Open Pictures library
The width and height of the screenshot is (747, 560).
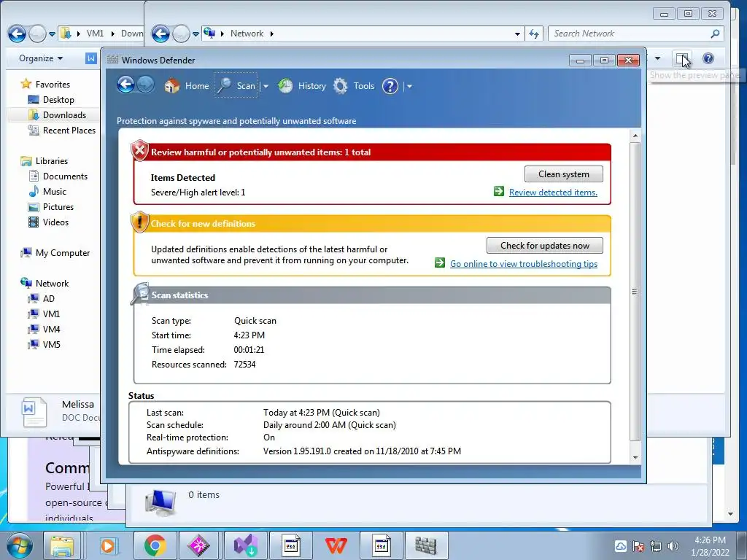[x=58, y=206]
